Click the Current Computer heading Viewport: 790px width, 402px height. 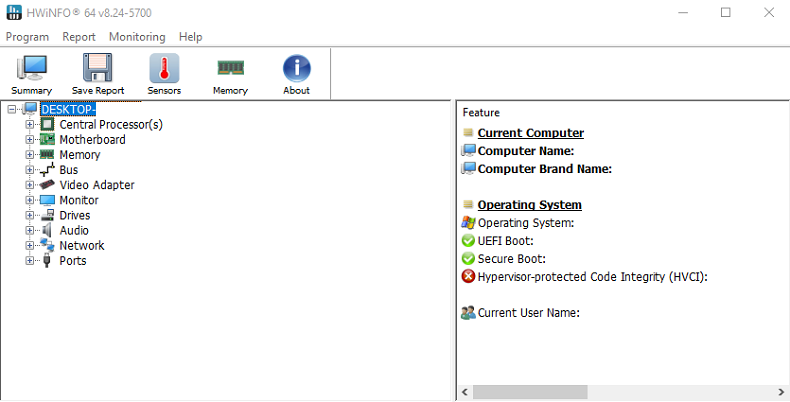tap(530, 133)
